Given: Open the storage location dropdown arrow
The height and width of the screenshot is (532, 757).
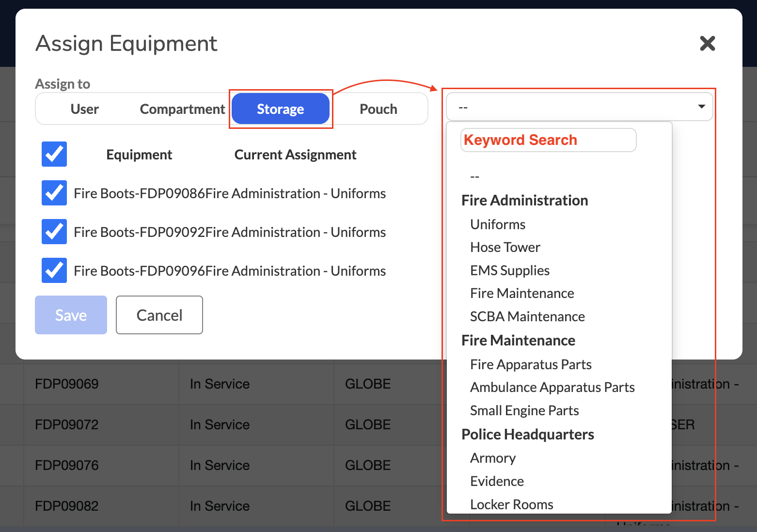Looking at the screenshot, I should coord(701,107).
